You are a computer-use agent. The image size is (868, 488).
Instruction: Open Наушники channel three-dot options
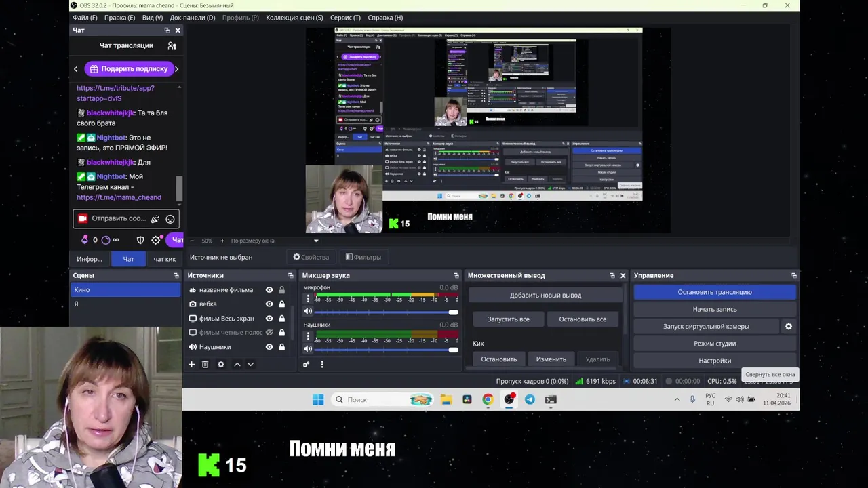[308, 335]
